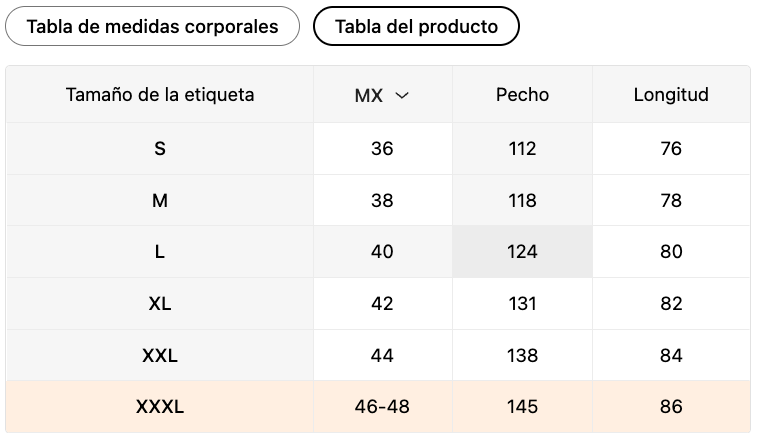The width and height of the screenshot is (772, 446).
Task: Open the MX size region dropdown
Action: [382, 95]
